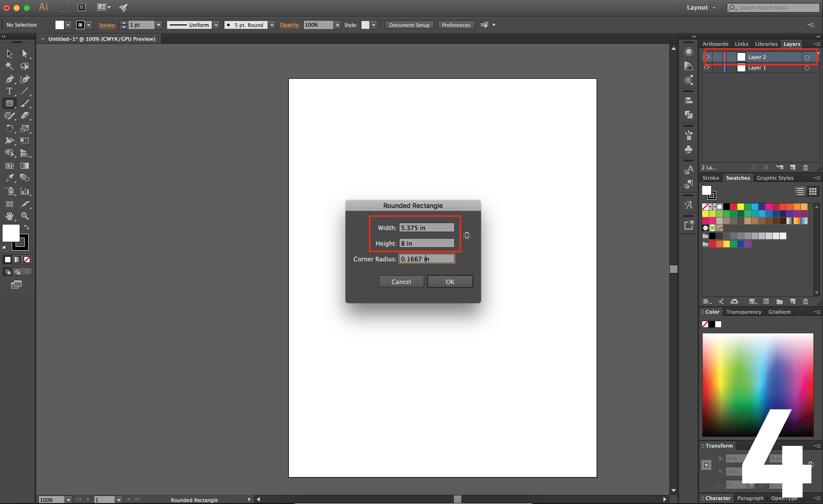The width and height of the screenshot is (823, 504).
Task: Select the Pen tool
Action: [x=9, y=79]
